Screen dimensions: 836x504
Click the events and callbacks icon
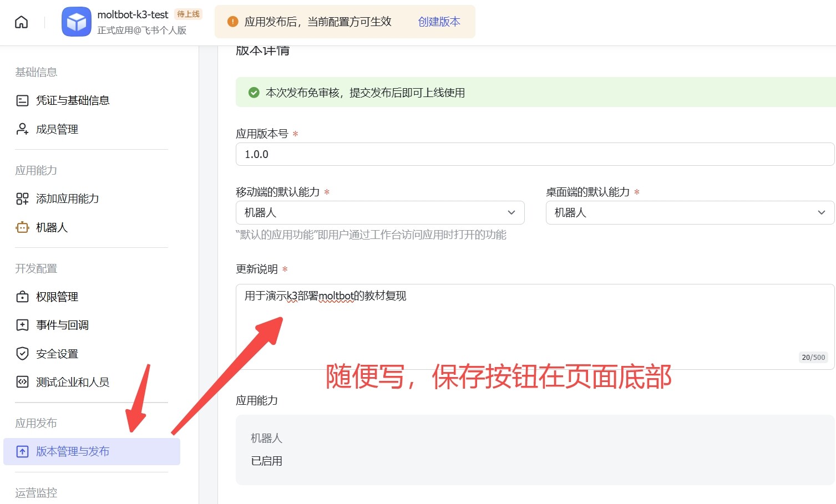[22, 325]
